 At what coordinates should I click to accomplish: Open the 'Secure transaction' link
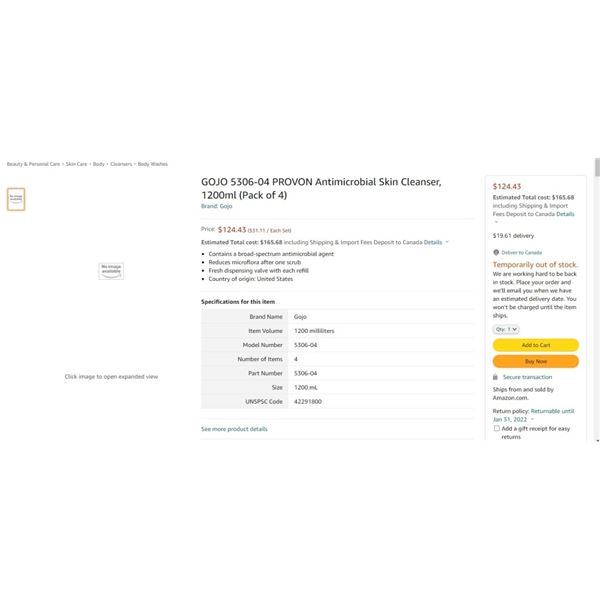(x=527, y=377)
